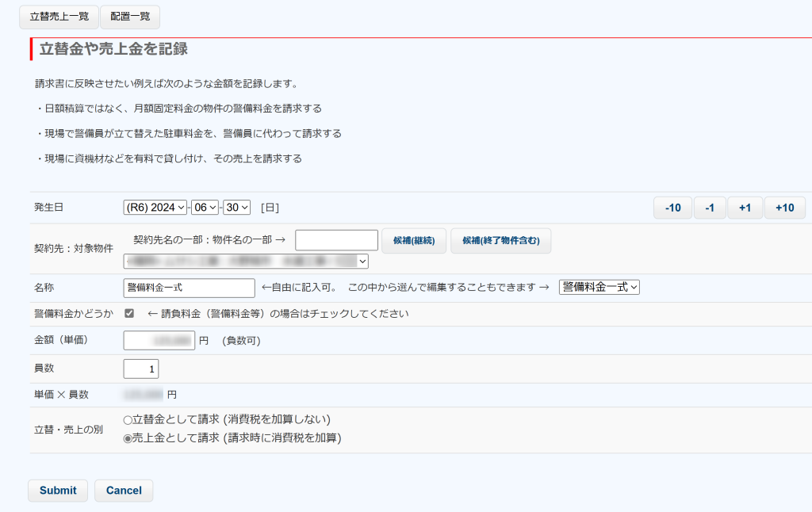Click the contract/property name search field

pos(336,240)
